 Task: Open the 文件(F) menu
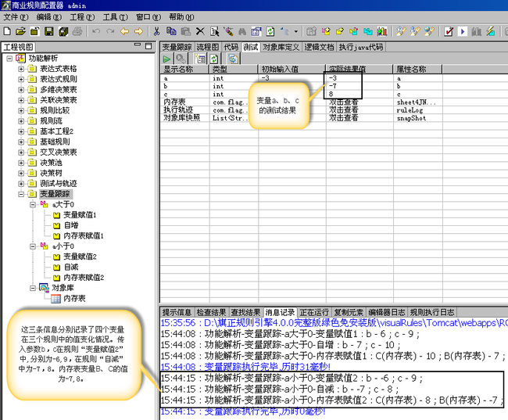16,17
